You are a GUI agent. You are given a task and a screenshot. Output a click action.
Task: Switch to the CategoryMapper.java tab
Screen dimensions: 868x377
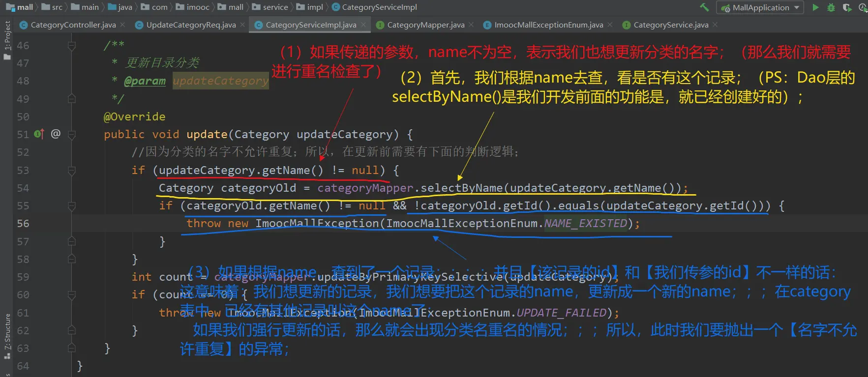425,25
